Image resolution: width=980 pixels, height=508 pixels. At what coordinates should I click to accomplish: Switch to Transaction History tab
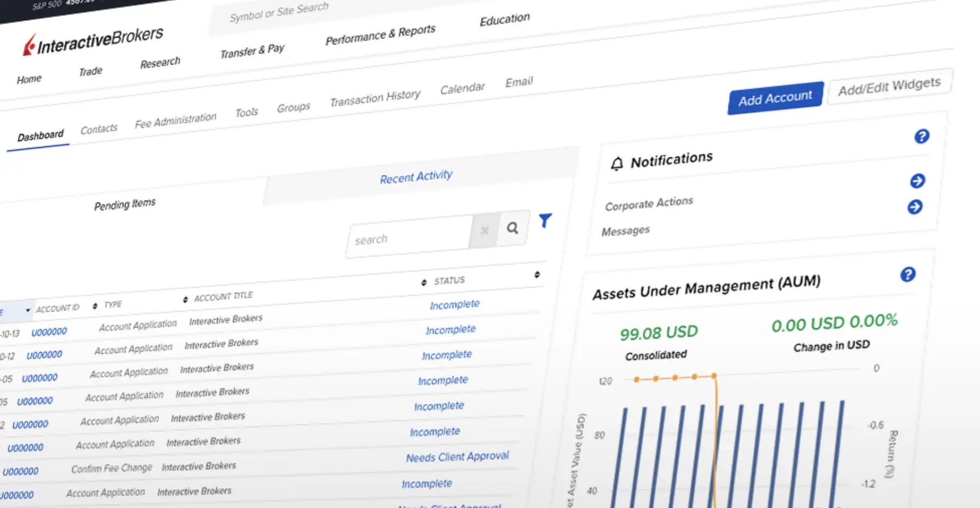tap(375, 98)
